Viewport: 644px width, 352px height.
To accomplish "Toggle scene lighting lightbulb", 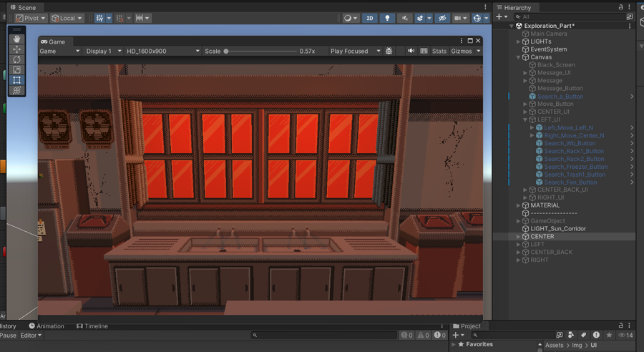I will pos(388,18).
